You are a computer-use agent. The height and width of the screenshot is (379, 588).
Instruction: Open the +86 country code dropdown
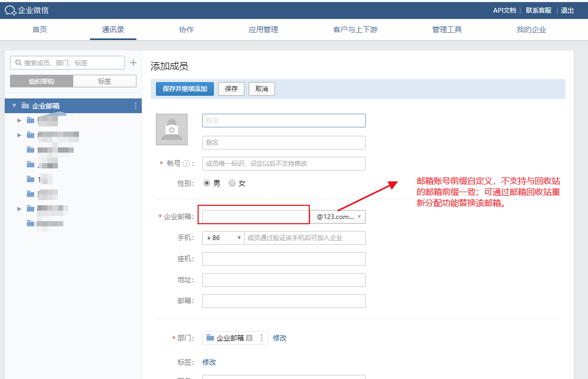(223, 238)
